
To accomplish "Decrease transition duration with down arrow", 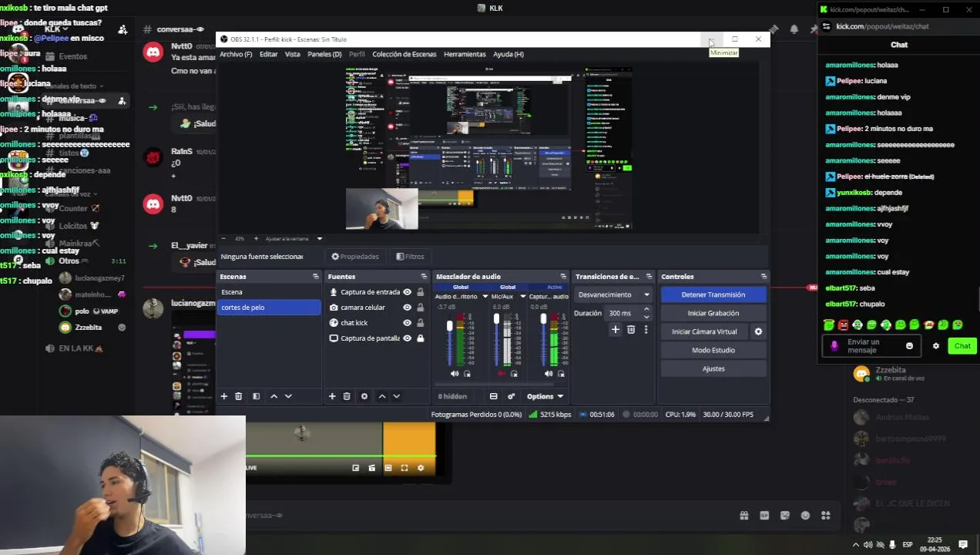I will (x=646, y=317).
